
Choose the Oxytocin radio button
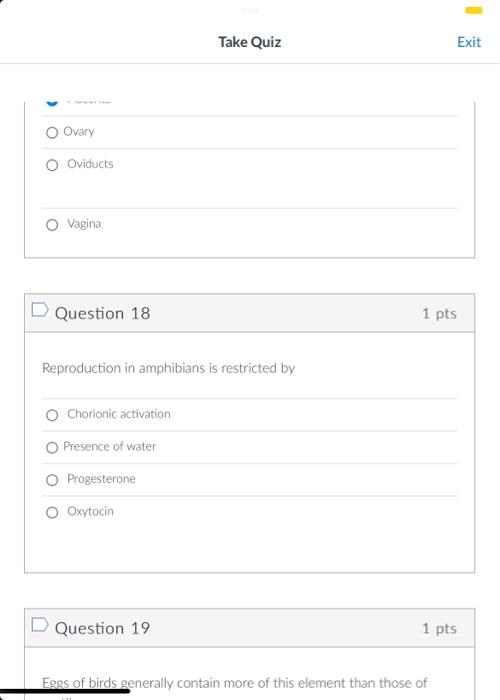[52, 512]
